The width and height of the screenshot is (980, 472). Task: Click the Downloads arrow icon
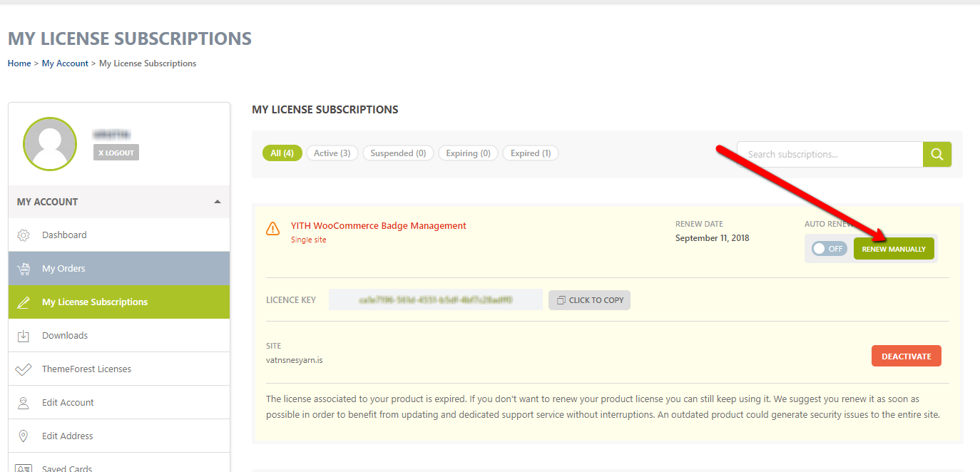[x=24, y=336]
